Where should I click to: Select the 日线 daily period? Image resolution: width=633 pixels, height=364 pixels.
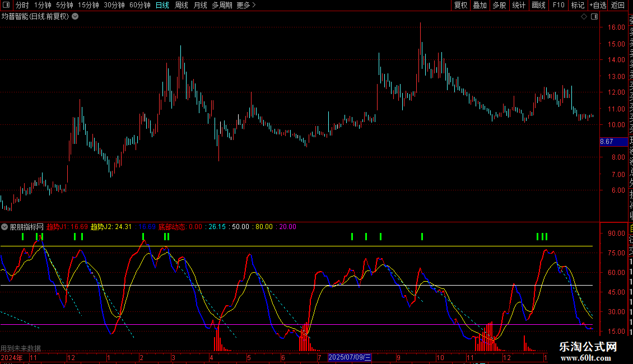pyautogui.click(x=162, y=5)
